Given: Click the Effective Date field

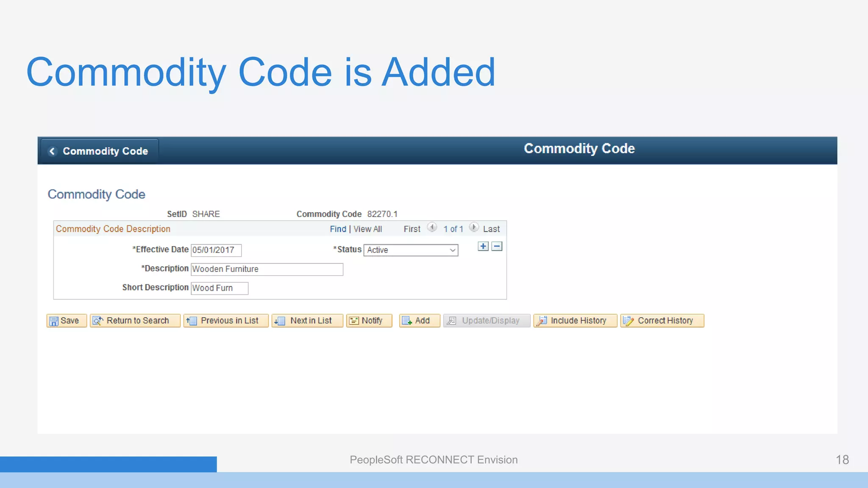Looking at the screenshot, I should pos(216,250).
